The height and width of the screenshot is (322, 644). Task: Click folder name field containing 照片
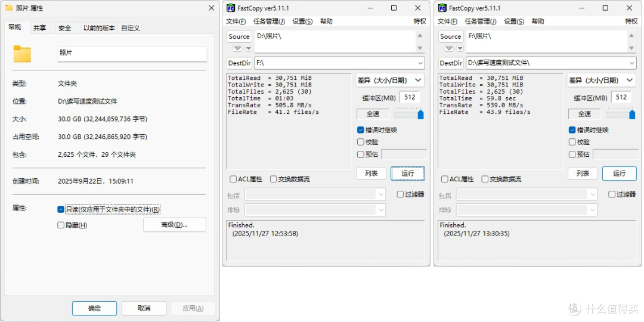(x=132, y=54)
